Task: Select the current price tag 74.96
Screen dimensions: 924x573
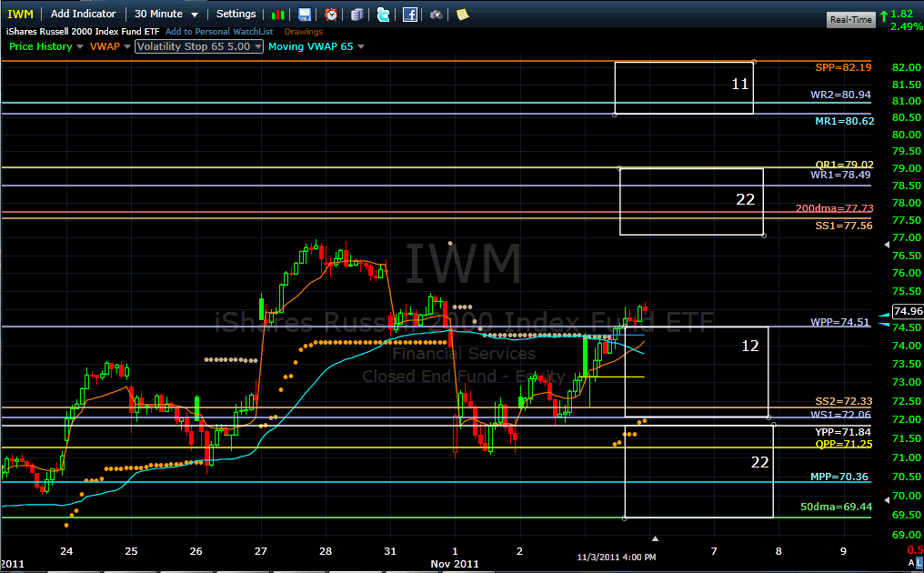Action: (908, 311)
